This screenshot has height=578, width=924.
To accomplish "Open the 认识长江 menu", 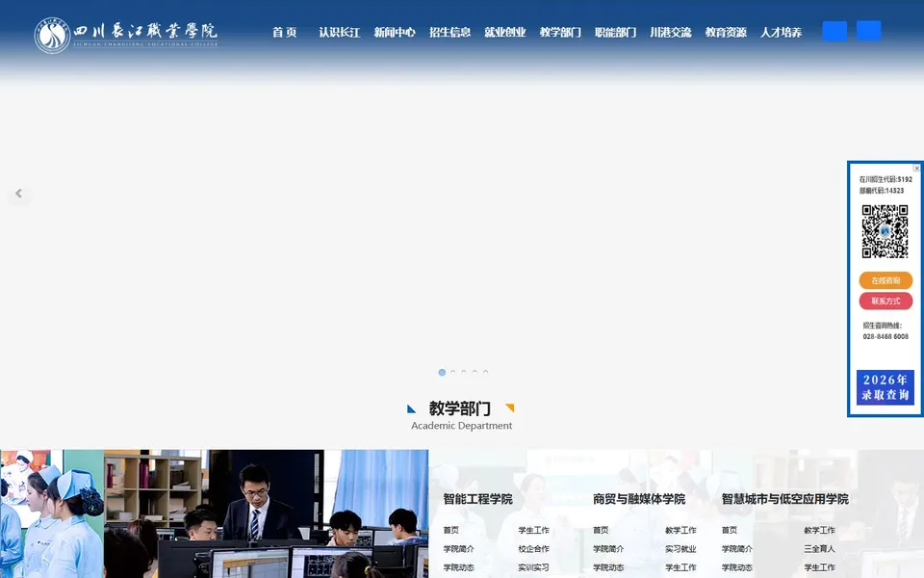I will click(x=340, y=33).
